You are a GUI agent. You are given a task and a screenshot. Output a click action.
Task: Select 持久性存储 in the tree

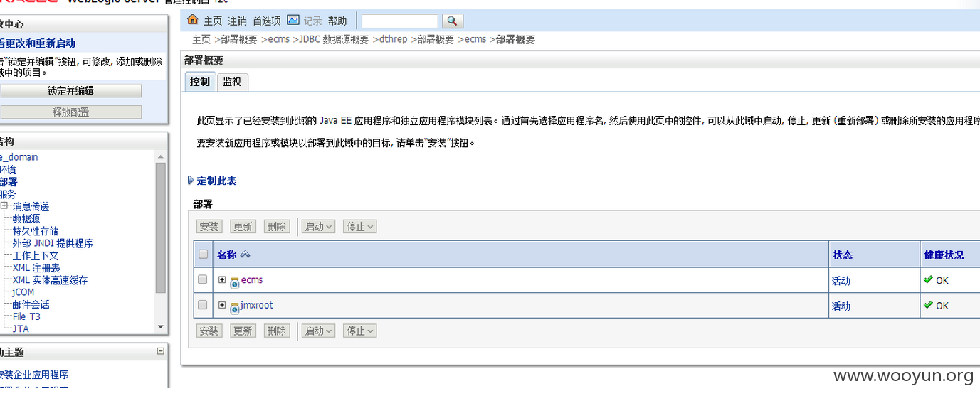pos(36,231)
